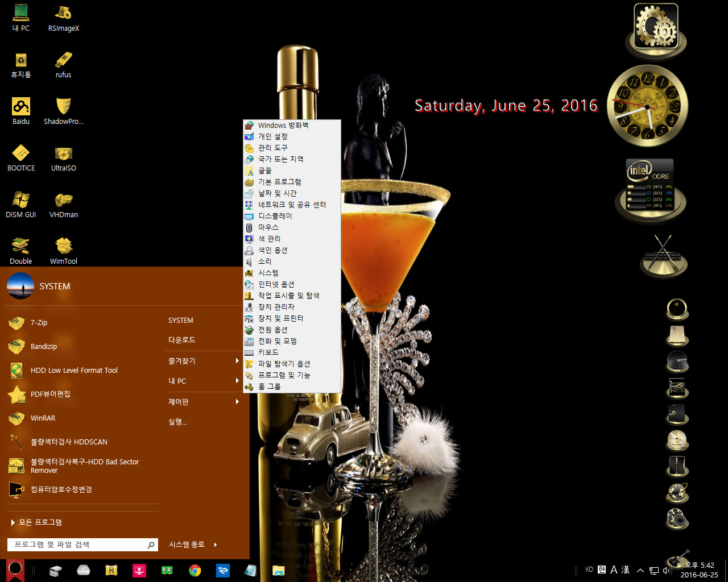Launch the VHDman desktop icon
The width and height of the screenshot is (728, 582).
[x=63, y=204]
